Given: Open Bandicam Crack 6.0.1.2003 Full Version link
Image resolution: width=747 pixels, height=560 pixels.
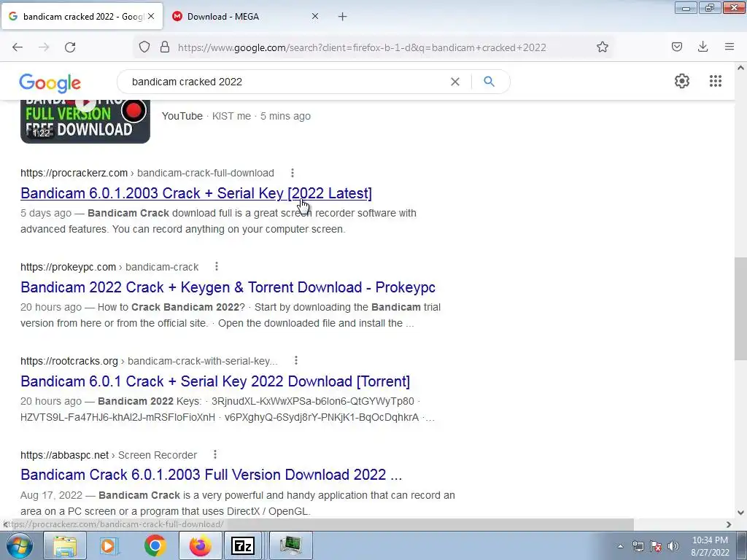Looking at the screenshot, I should pos(211,475).
